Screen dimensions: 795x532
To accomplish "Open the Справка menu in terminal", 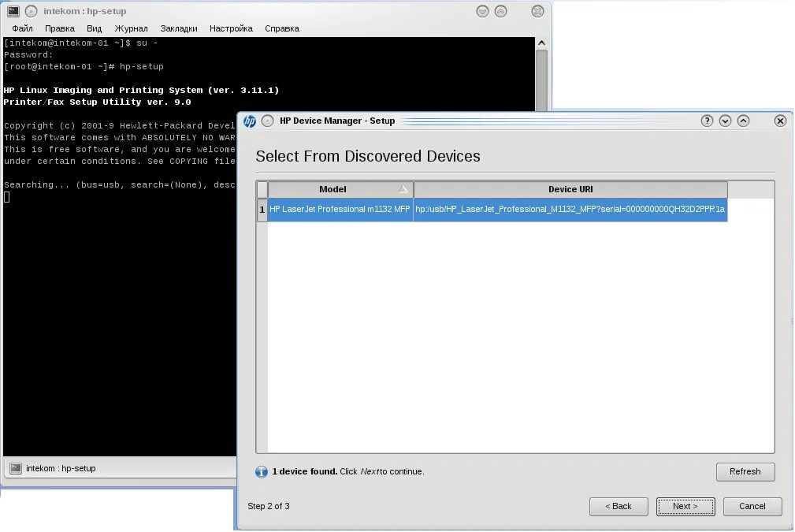I will 282,28.
